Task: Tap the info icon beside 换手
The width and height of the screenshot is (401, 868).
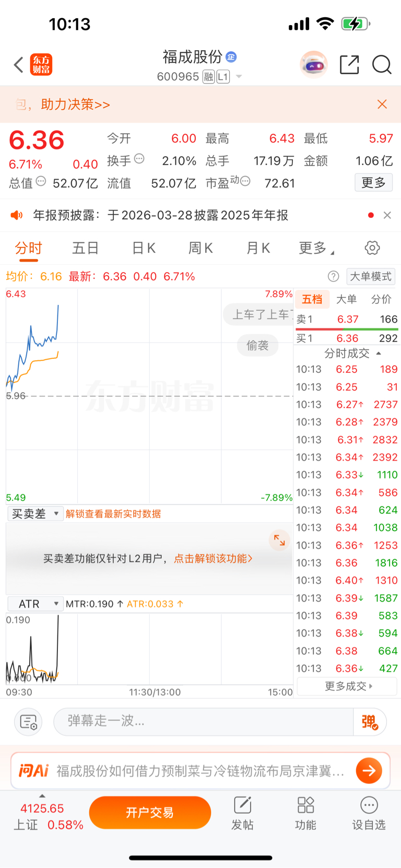Action: (x=139, y=159)
